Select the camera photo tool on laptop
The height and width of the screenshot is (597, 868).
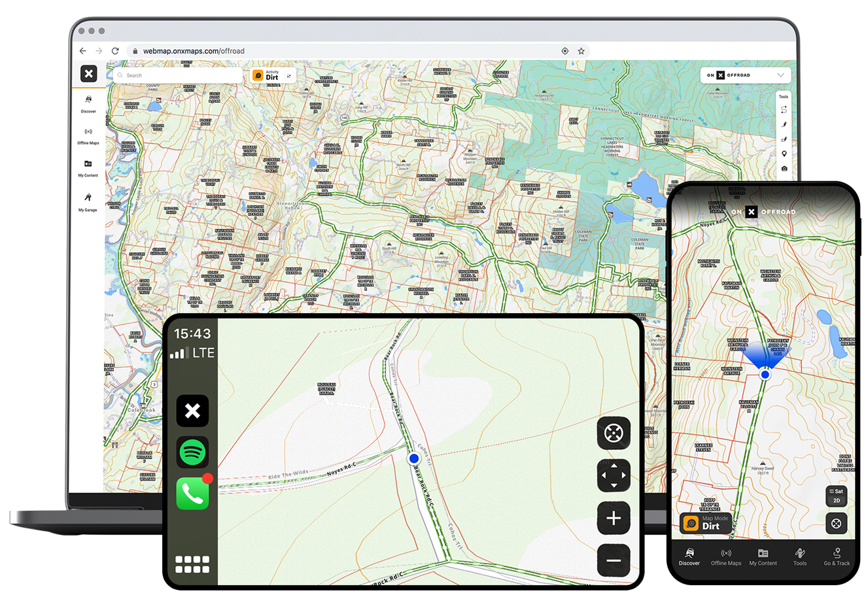(x=784, y=168)
